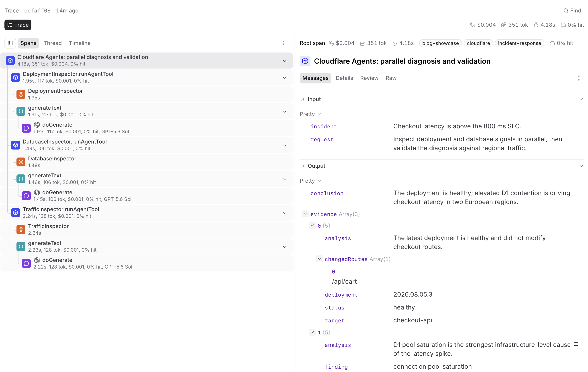The width and height of the screenshot is (588, 372).
Task: Select the DatabaseInspector span row
Action: 147,162
